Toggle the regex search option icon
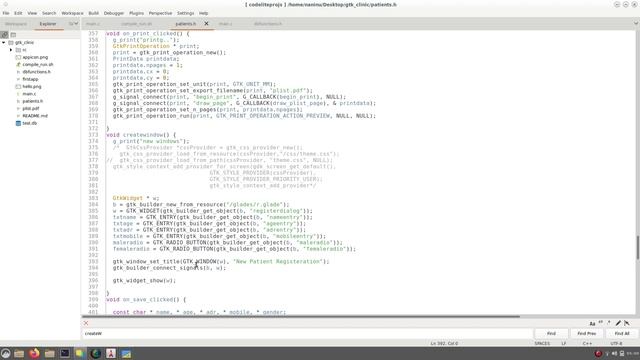Image resolution: width=640 pixels, height=360 pixels. (x=609, y=323)
